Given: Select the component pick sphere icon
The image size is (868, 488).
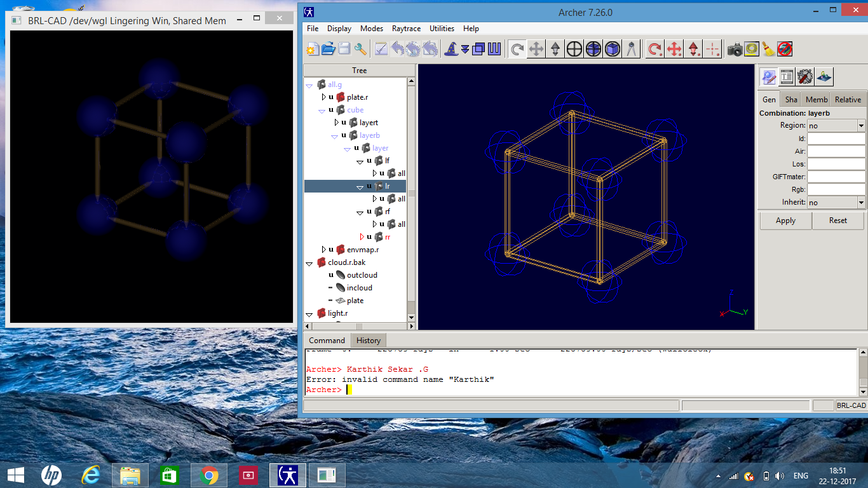Looking at the screenshot, I should (593, 49).
